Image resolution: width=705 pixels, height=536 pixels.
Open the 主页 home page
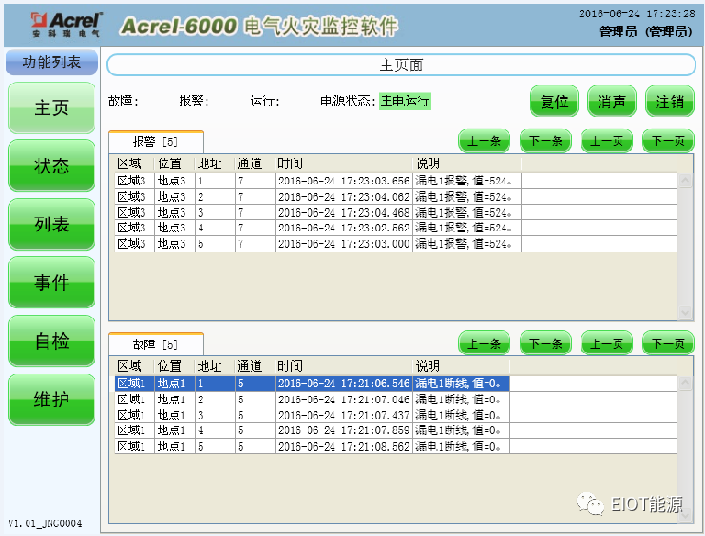51,108
